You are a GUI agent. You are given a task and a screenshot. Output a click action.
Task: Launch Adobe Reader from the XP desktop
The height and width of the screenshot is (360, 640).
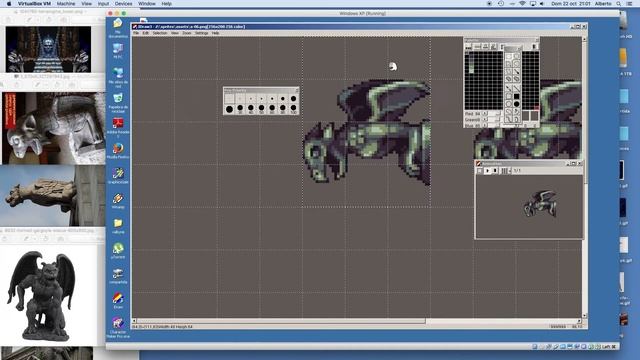tap(118, 127)
